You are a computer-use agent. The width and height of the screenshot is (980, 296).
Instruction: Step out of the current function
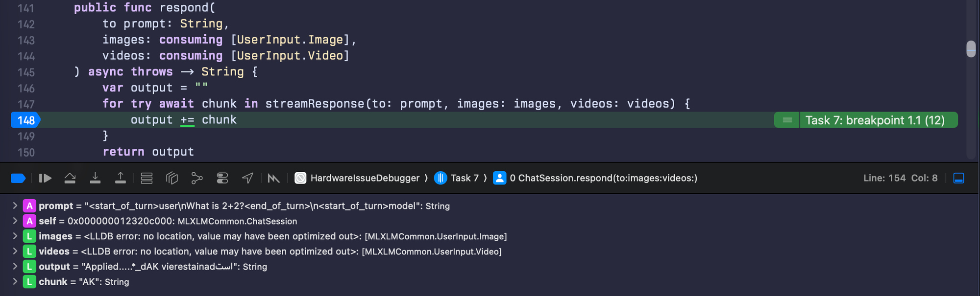coord(120,178)
